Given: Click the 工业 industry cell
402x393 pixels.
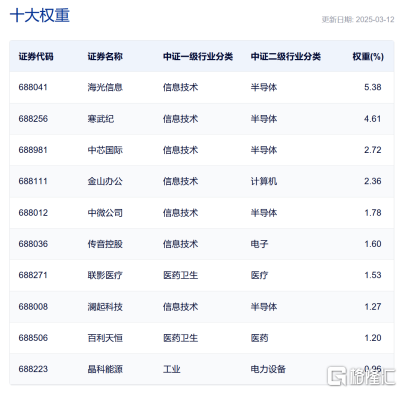Looking at the screenshot, I should pyautogui.click(x=172, y=369).
